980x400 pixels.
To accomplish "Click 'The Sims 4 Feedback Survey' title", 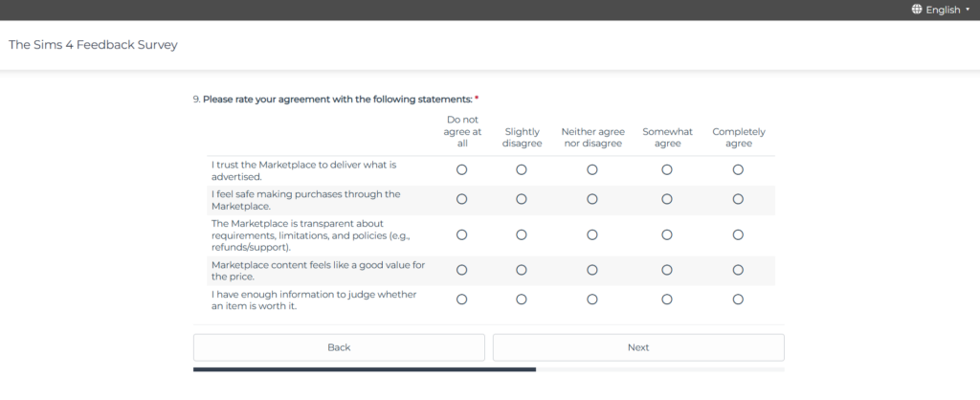I will pyautogui.click(x=93, y=45).
